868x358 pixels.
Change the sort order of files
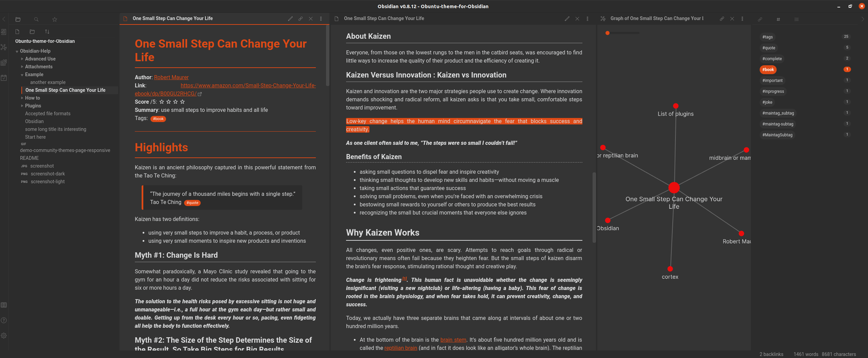coord(47,32)
